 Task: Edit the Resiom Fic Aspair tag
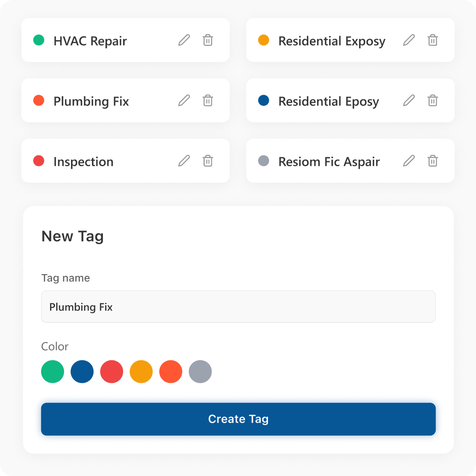coord(409,161)
